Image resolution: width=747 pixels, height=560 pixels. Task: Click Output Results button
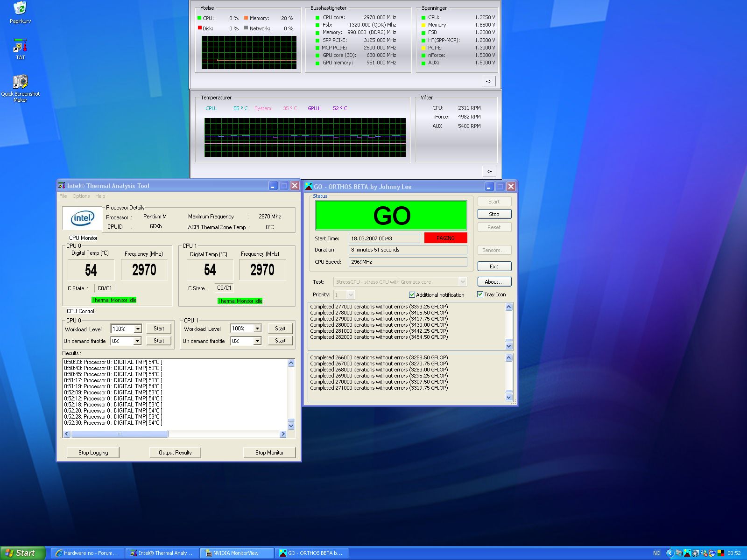pyautogui.click(x=175, y=453)
